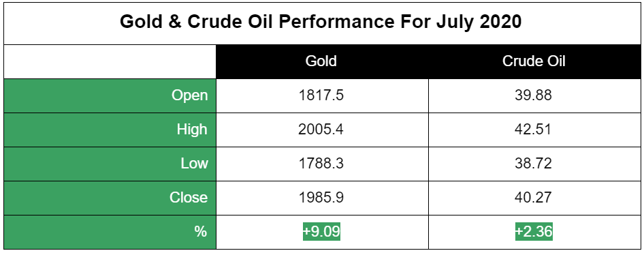
Task: Select Gold low value 1788.3
Action: point(321,164)
